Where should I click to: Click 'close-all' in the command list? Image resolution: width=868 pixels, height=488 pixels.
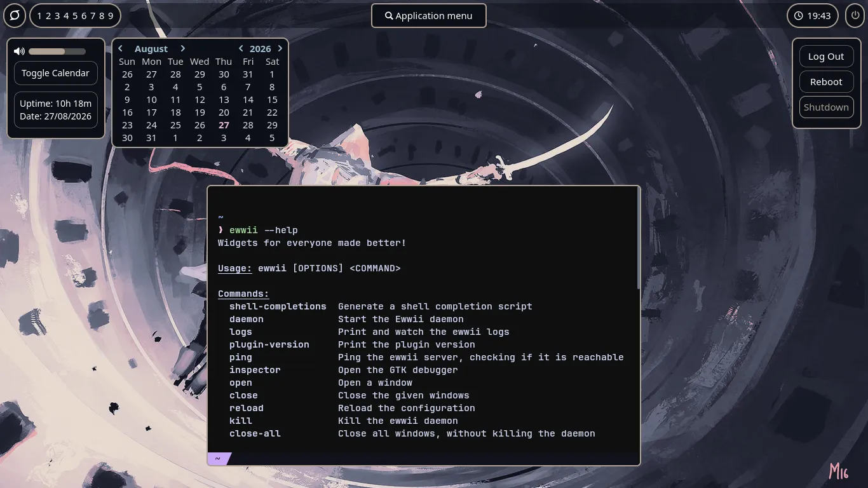pos(255,433)
